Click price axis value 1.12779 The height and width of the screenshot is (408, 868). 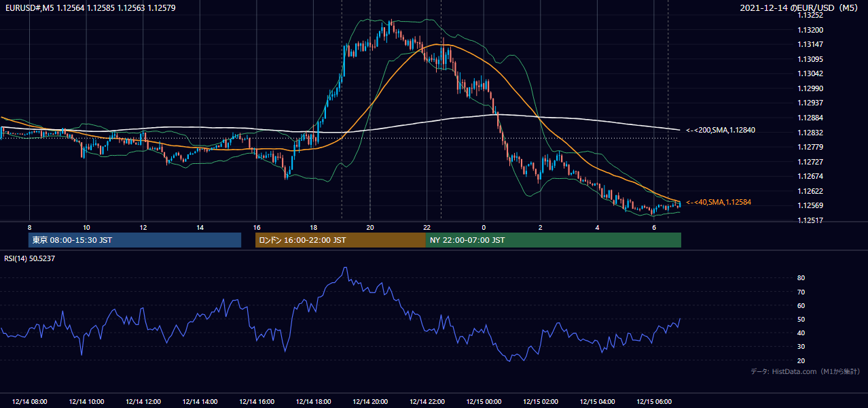coord(812,147)
